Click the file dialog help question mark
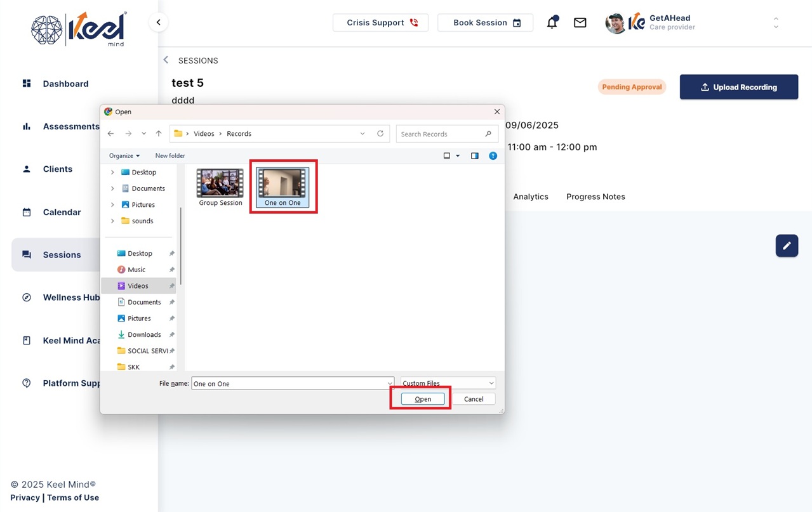The height and width of the screenshot is (512, 812). click(493, 155)
